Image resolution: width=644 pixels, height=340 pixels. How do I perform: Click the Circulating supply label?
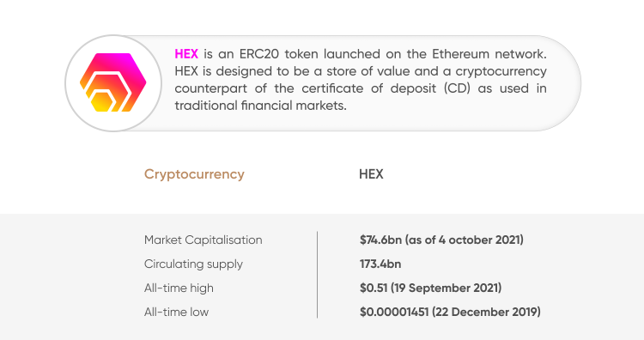point(193,264)
